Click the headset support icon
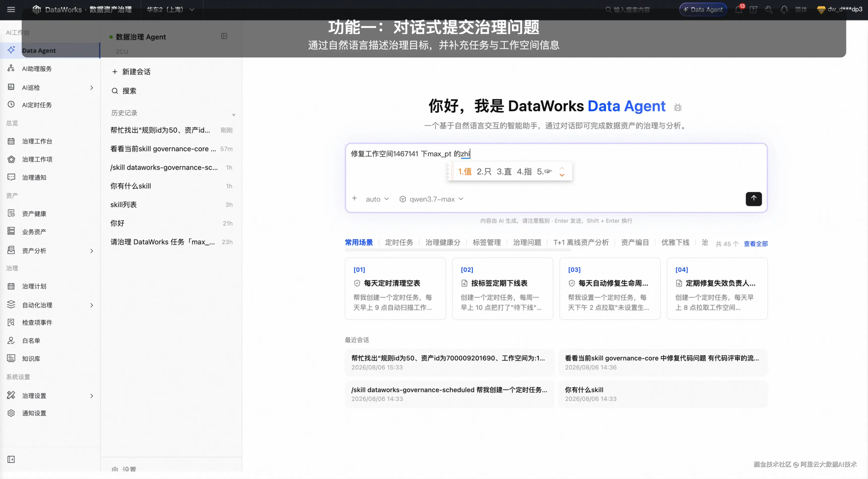Viewport: 868px width, 479px height. tap(784, 9)
